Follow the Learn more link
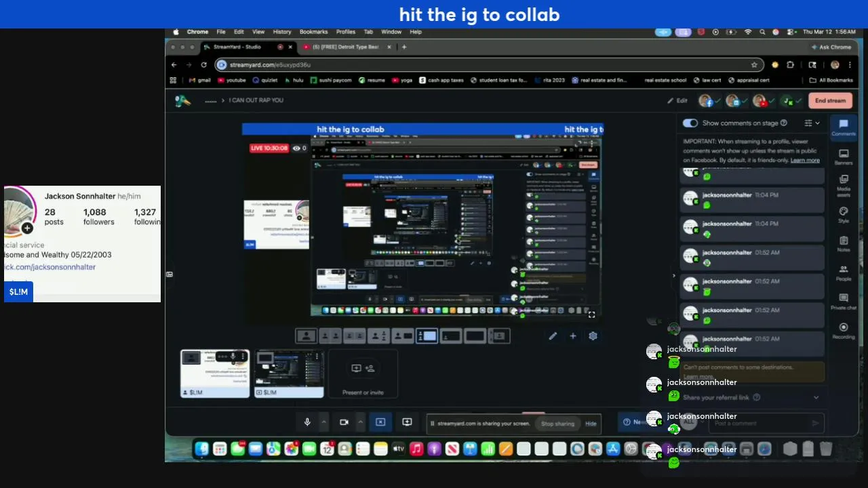This screenshot has width=868, height=488. pyautogui.click(x=805, y=161)
